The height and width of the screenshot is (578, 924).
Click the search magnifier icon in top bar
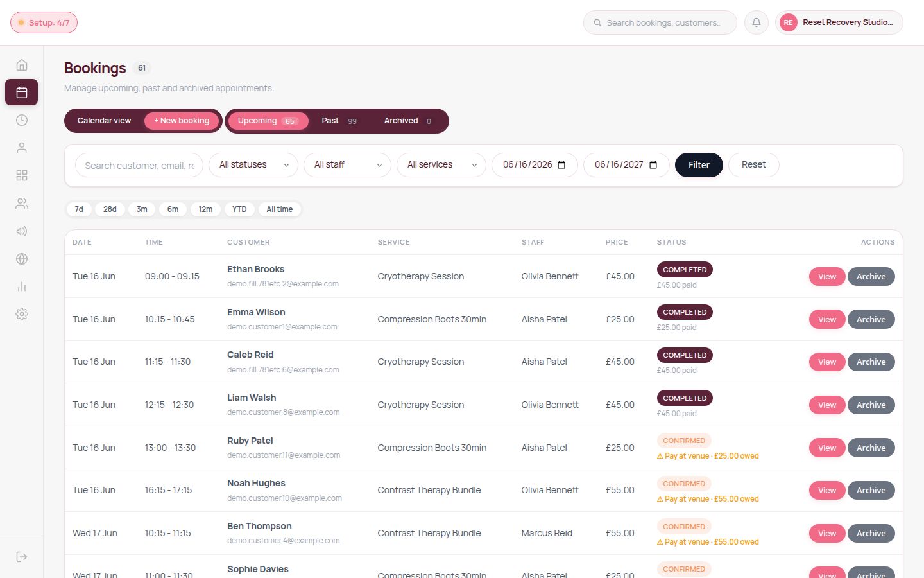click(597, 22)
